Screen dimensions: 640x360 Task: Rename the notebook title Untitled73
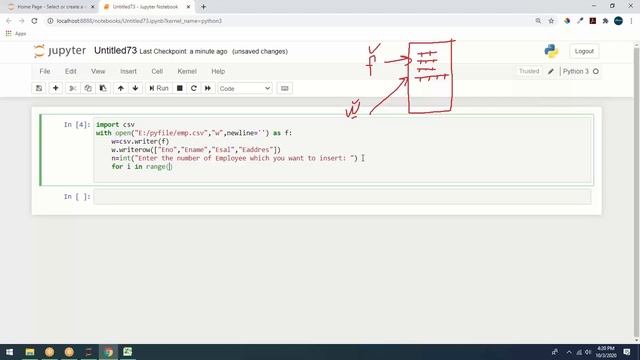click(115, 51)
